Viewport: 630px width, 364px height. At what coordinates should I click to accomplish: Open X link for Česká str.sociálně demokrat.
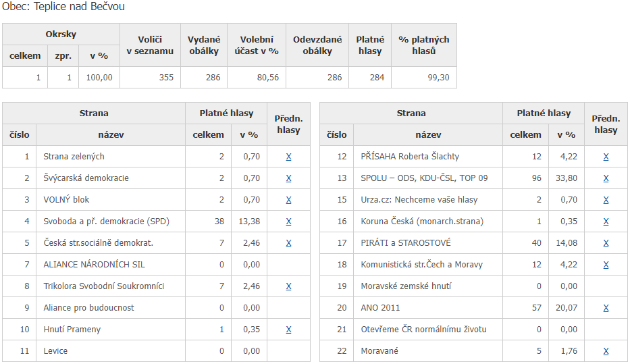(288, 243)
